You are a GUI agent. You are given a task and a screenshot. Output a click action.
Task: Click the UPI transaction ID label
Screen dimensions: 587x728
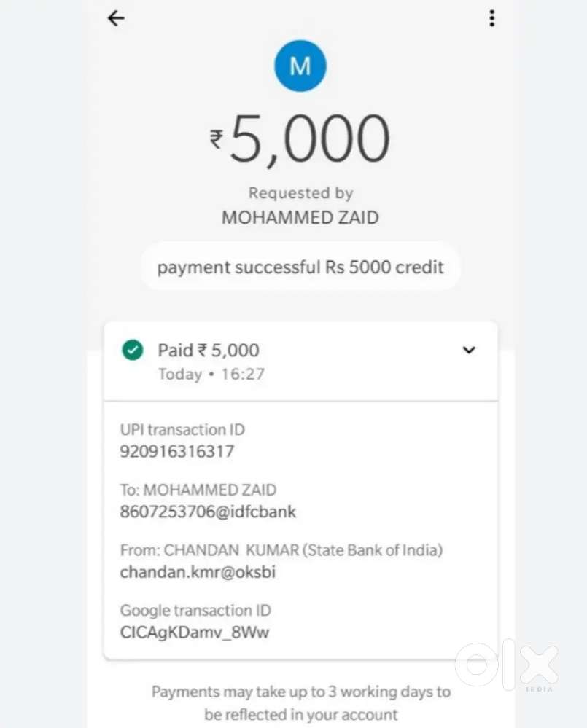click(182, 430)
